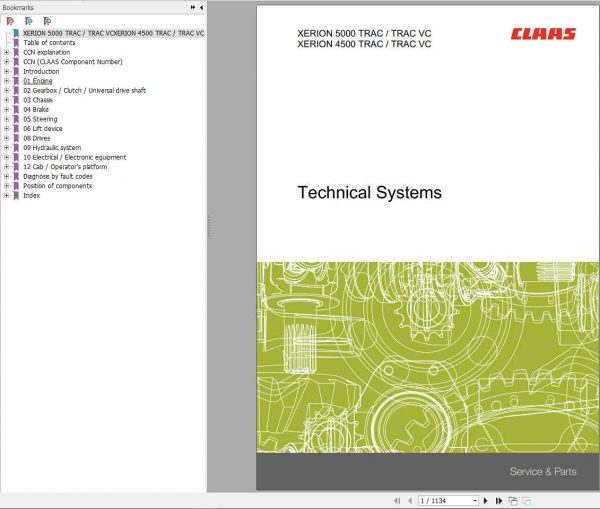This screenshot has width=600, height=509.
Task: Open 02 Gearbox / Clutch / Universal drive shaft
Action: point(85,90)
